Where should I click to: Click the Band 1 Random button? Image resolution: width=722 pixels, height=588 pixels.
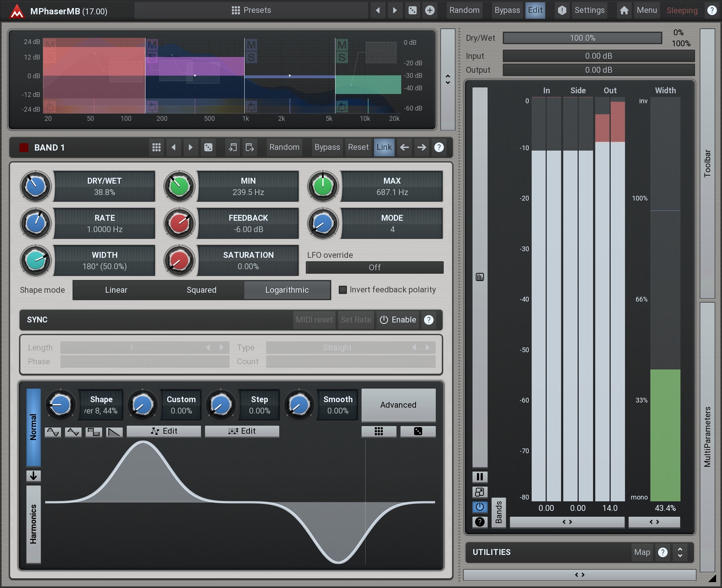[284, 147]
